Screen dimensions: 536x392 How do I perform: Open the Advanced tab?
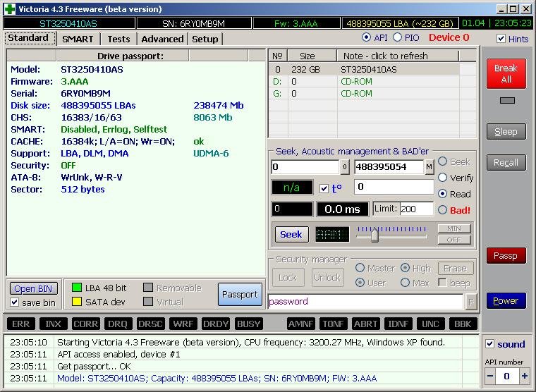[162, 39]
